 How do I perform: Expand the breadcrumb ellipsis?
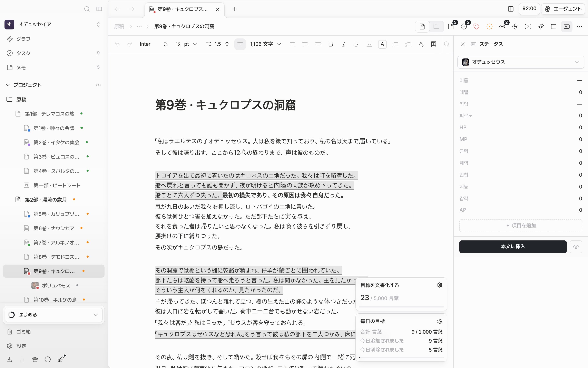[x=139, y=26]
